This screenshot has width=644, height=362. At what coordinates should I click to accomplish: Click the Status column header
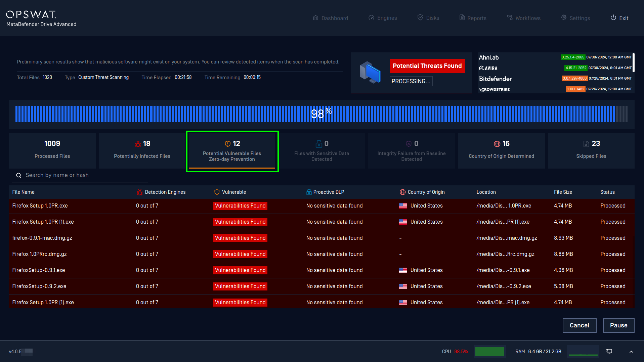[607, 192]
